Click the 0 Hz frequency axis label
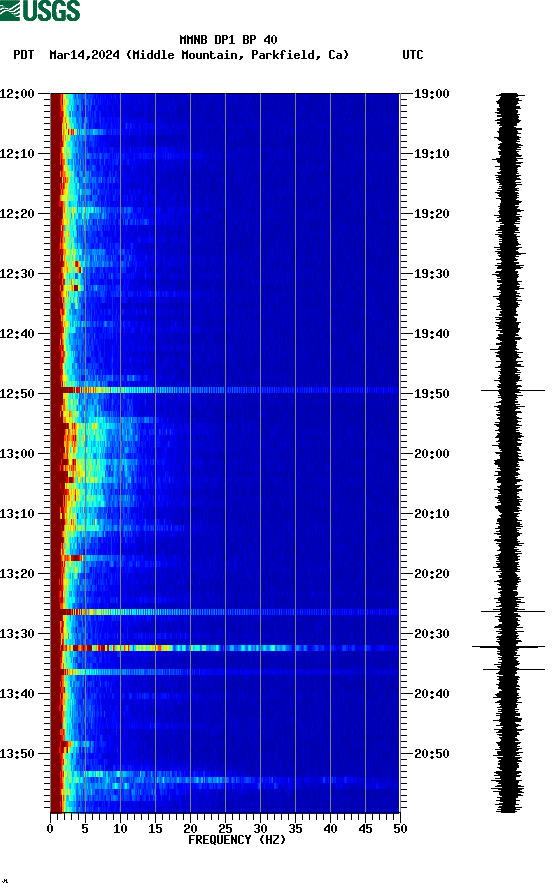This screenshot has width=552, height=892. click(50, 829)
